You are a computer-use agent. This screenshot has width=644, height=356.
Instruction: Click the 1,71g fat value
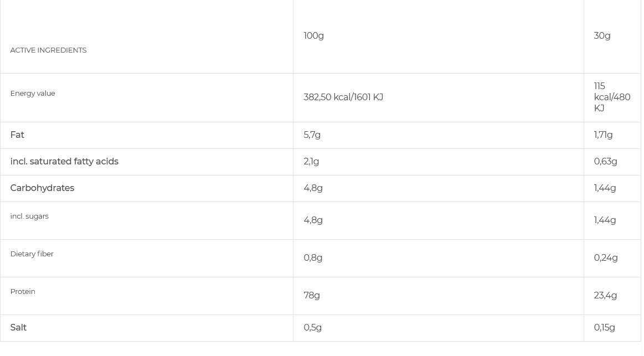click(x=603, y=135)
